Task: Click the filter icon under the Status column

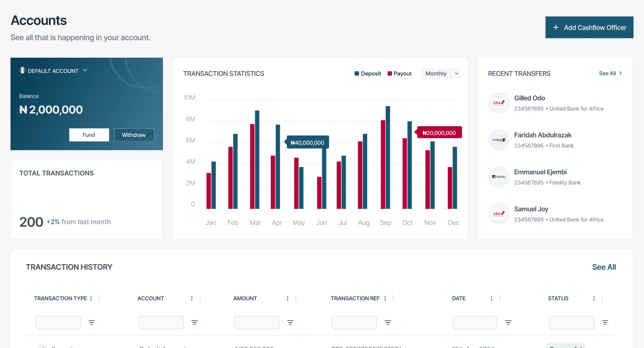Action: (605, 322)
